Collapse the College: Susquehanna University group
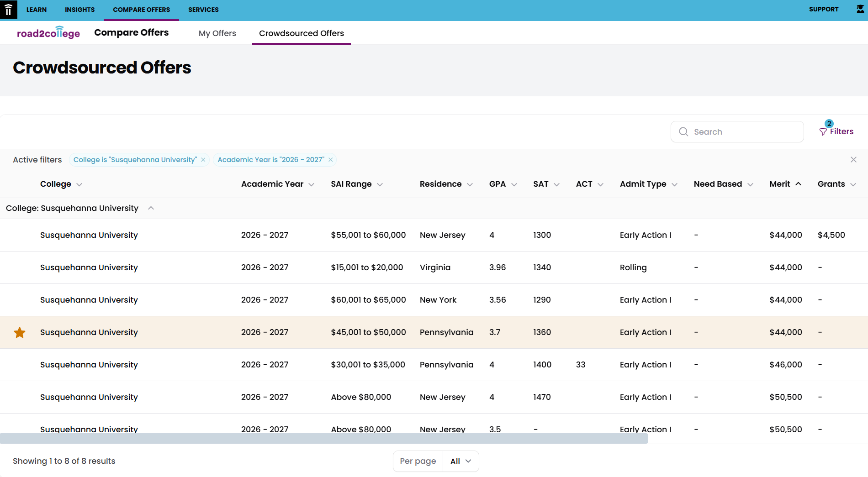 151,208
